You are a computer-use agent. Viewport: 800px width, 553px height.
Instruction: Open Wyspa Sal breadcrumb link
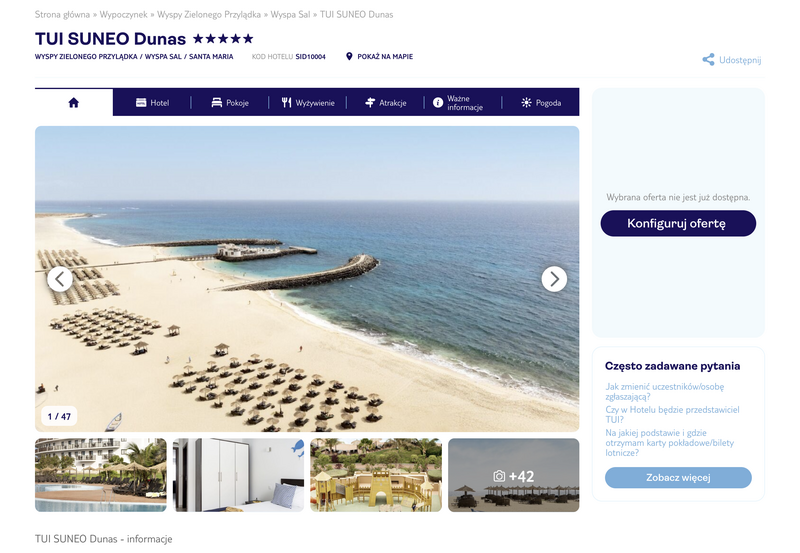point(290,14)
